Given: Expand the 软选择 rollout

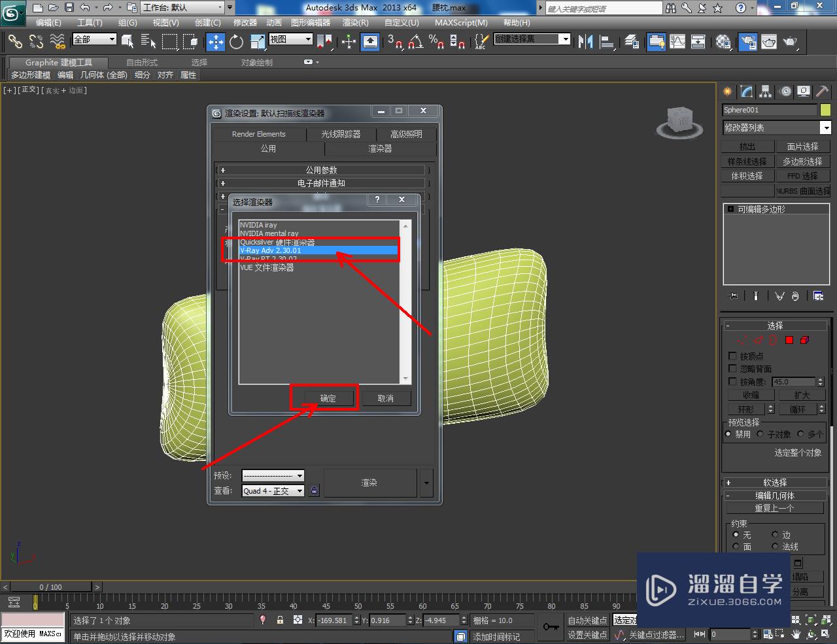Looking at the screenshot, I should [775, 483].
